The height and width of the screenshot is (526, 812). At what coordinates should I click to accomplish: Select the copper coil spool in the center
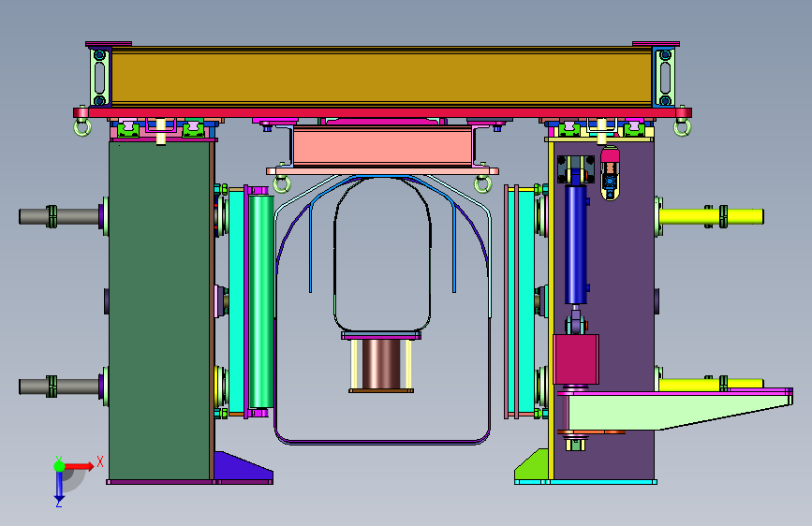click(381, 364)
